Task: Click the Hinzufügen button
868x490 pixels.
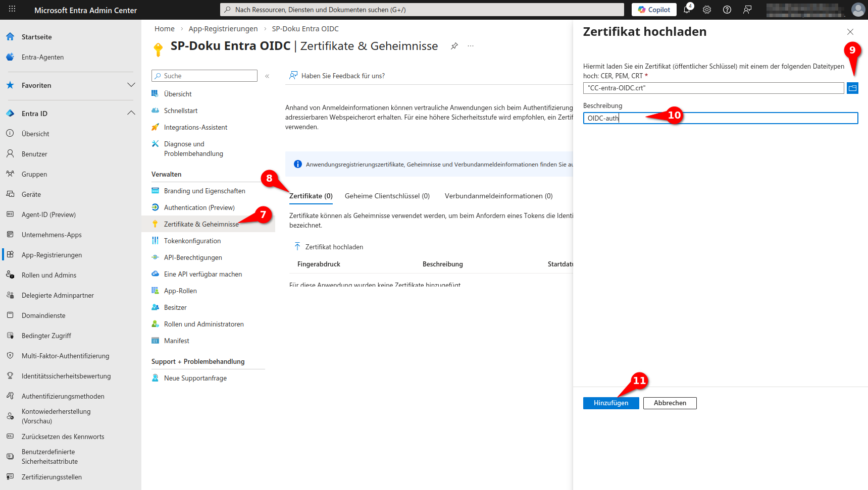Action: coord(610,403)
